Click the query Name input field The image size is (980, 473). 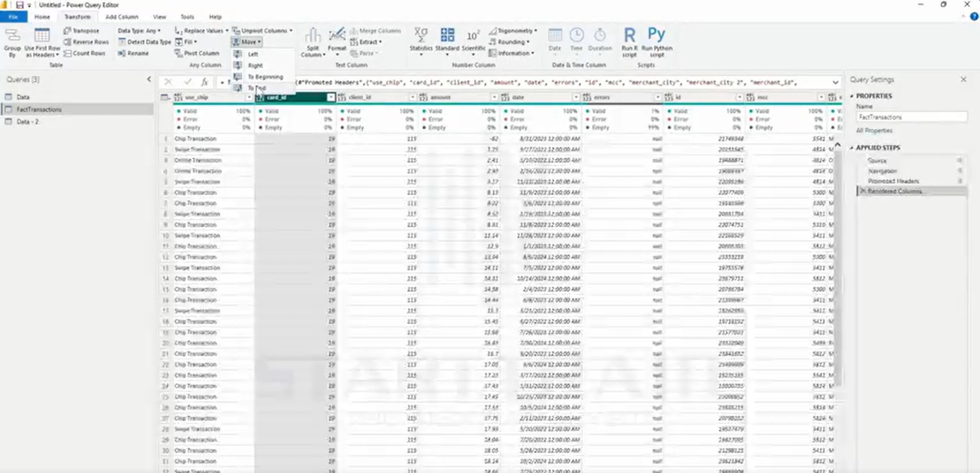911,117
